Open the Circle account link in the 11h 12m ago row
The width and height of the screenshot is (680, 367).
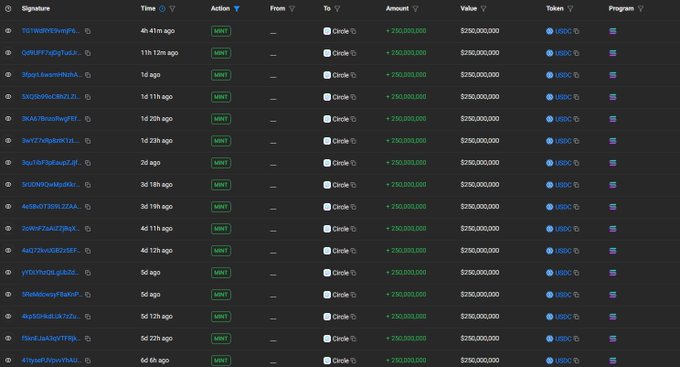[340, 53]
